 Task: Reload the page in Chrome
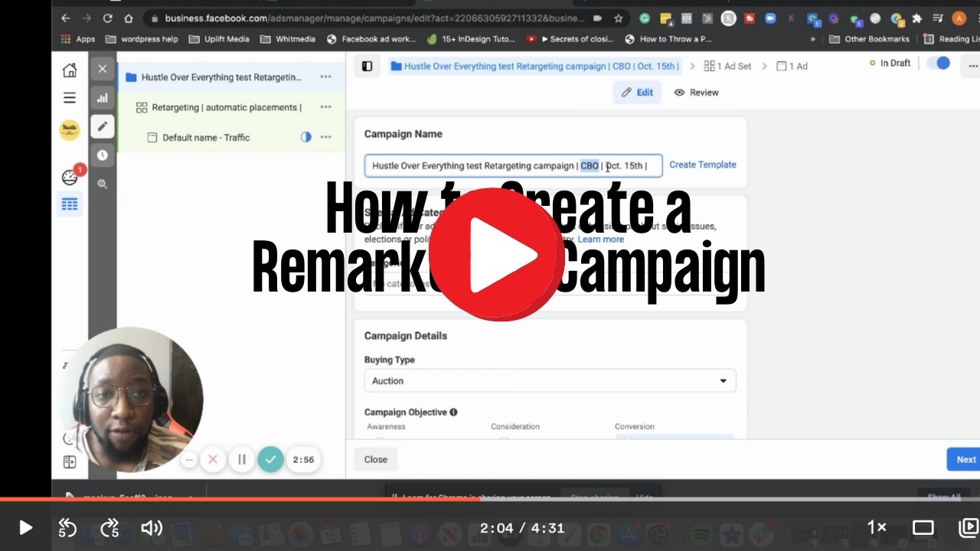click(106, 18)
